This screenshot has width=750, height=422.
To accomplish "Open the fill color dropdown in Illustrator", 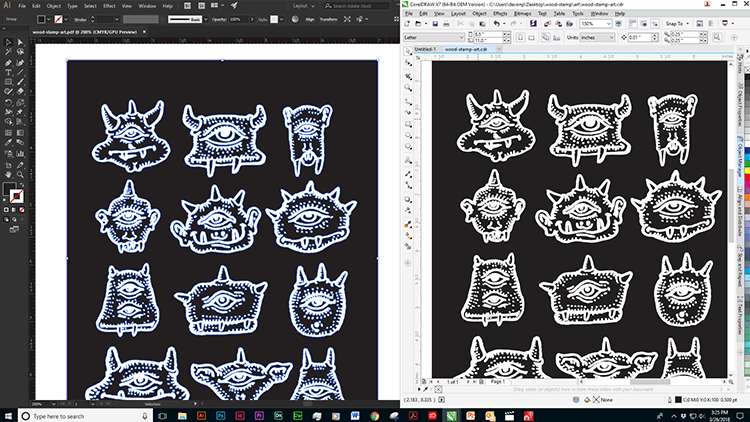I will pos(49,19).
